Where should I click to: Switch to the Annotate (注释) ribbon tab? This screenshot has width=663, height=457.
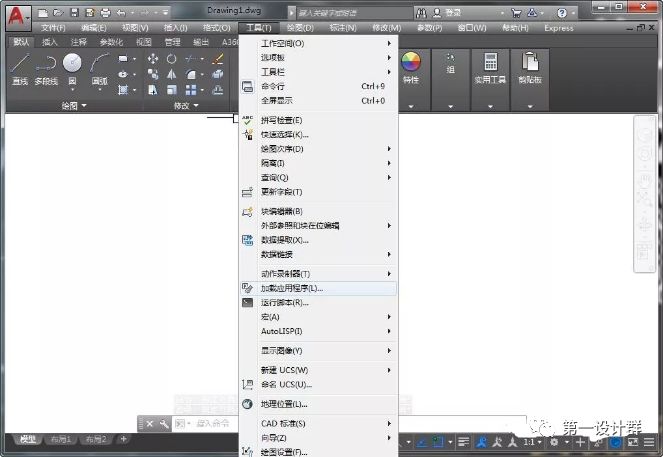coord(79,42)
